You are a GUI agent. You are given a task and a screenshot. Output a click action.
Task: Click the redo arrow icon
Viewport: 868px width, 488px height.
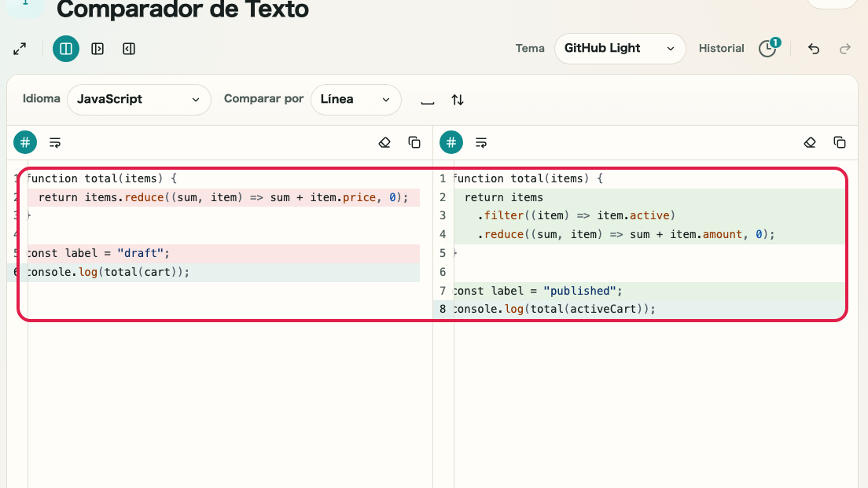844,49
